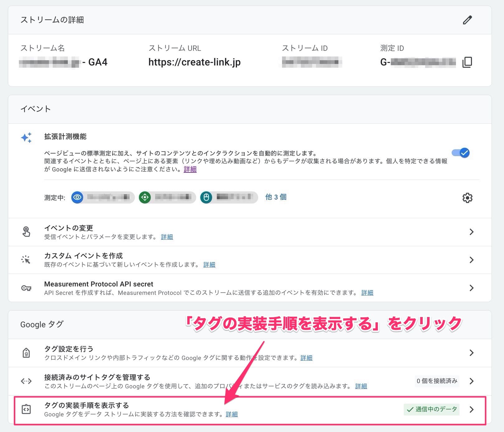504x432 pixels.
Task: Expand Measurement Protocol API secret with the arrow
Action: point(472,288)
